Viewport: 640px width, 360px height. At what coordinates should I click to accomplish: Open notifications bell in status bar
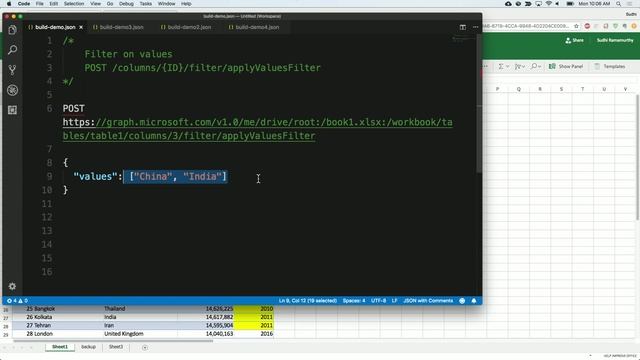pos(474,301)
